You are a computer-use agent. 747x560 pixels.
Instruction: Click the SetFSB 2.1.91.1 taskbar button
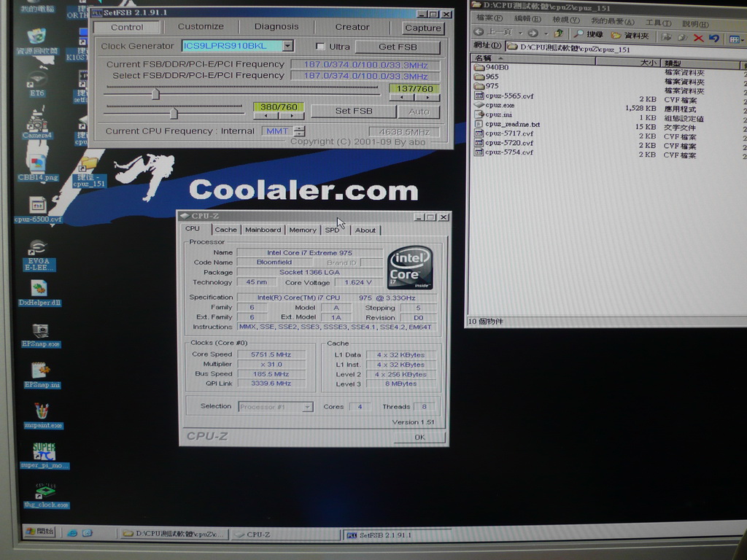[395, 534]
